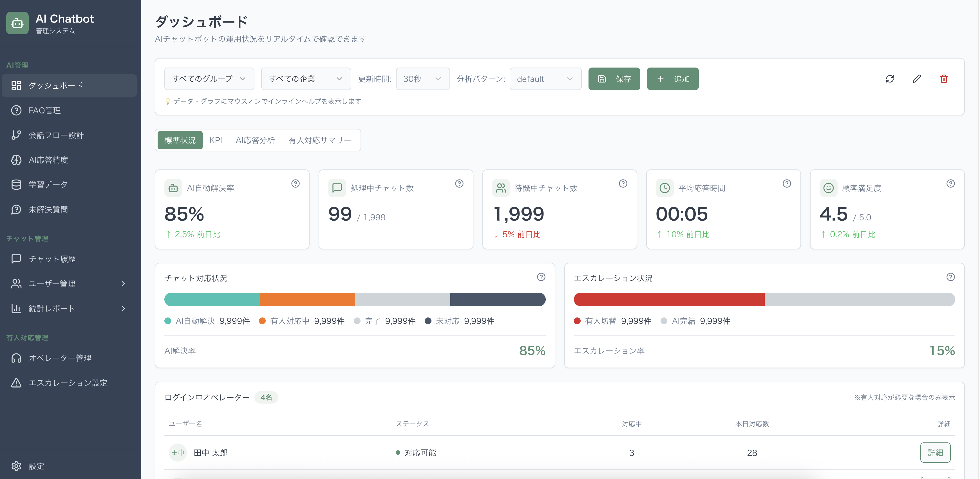Open FAQ管理 in the sidebar
The image size is (980, 479).
[x=69, y=110]
